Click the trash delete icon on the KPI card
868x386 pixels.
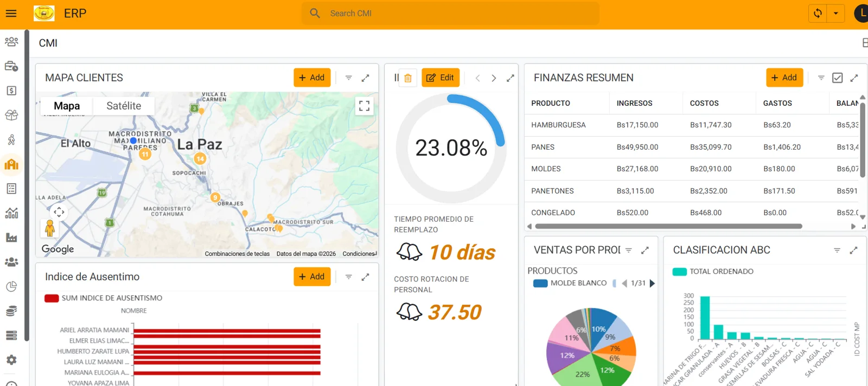tap(408, 78)
